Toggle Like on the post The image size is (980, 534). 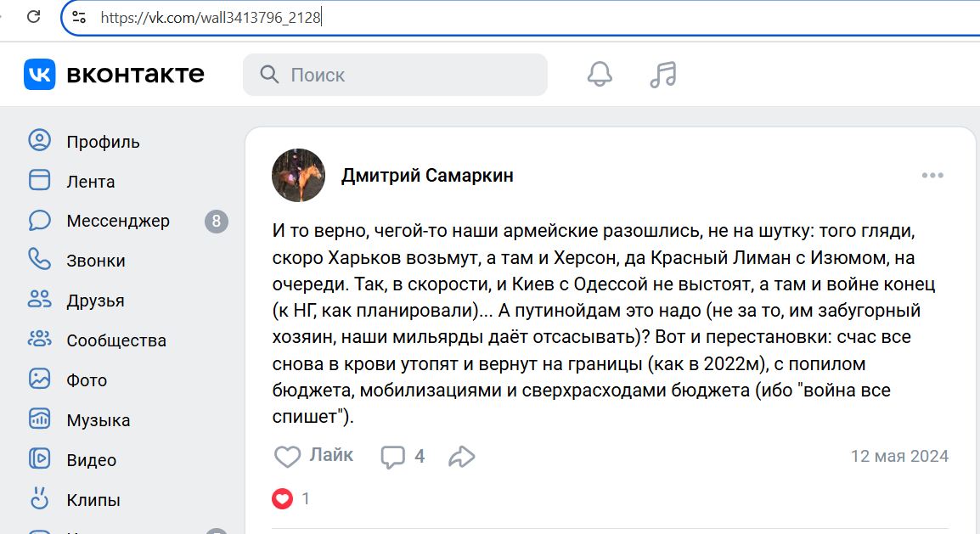(x=313, y=456)
